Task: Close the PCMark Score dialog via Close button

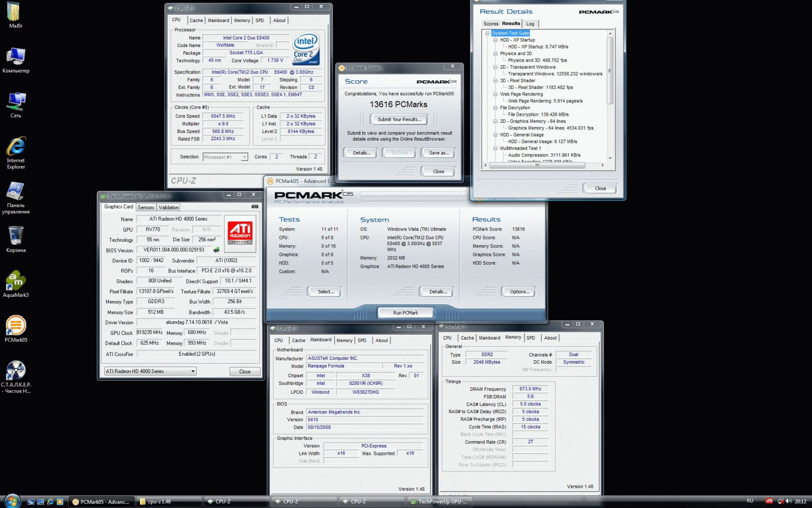Action: pyautogui.click(x=438, y=172)
